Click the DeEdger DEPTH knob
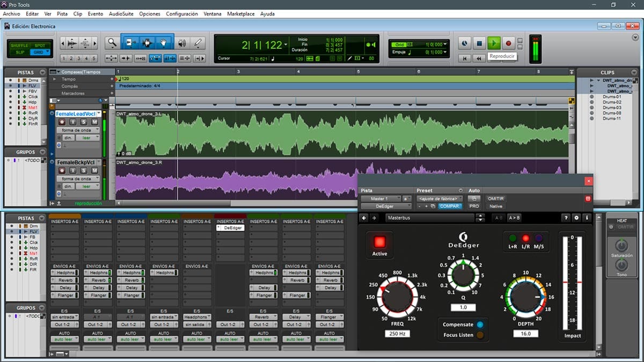The image size is (644, 362). click(525, 298)
